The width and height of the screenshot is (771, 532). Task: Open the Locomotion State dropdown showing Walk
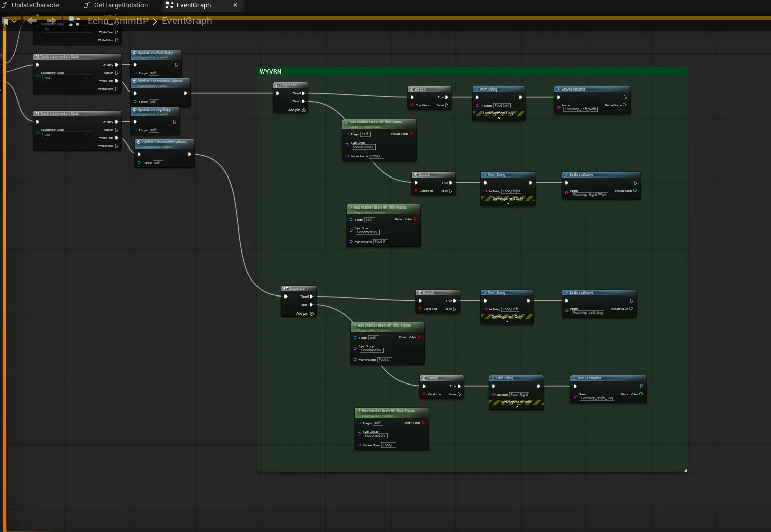tap(66, 78)
